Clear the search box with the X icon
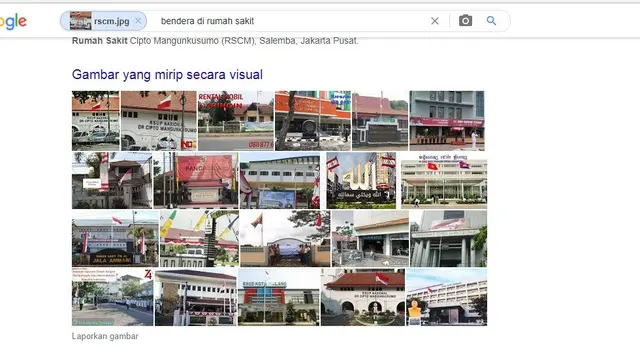 (x=435, y=21)
